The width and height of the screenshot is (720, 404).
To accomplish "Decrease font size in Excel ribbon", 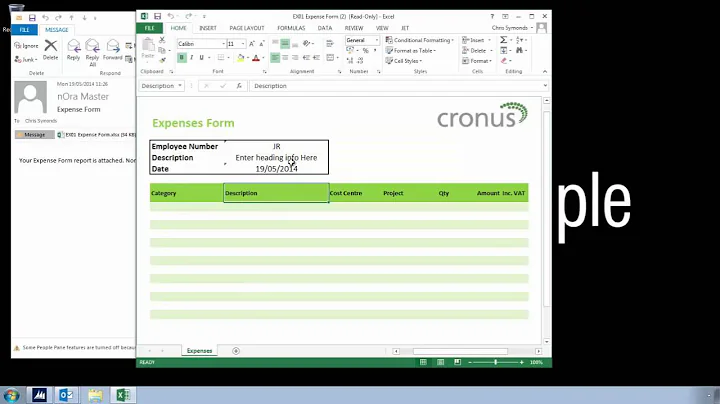I will (x=261, y=44).
